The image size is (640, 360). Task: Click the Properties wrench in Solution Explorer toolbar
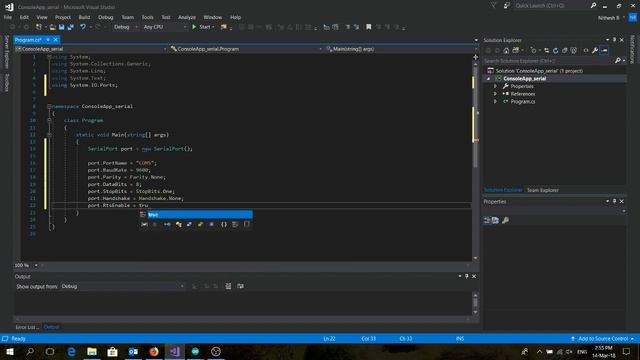click(x=595, y=51)
